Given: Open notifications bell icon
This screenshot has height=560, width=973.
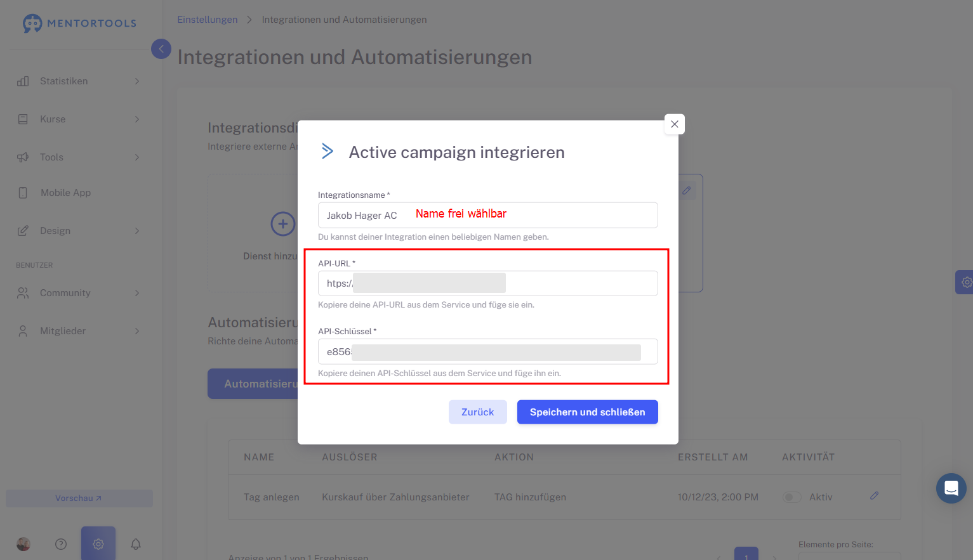Looking at the screenshot, I should pos(136,544).
